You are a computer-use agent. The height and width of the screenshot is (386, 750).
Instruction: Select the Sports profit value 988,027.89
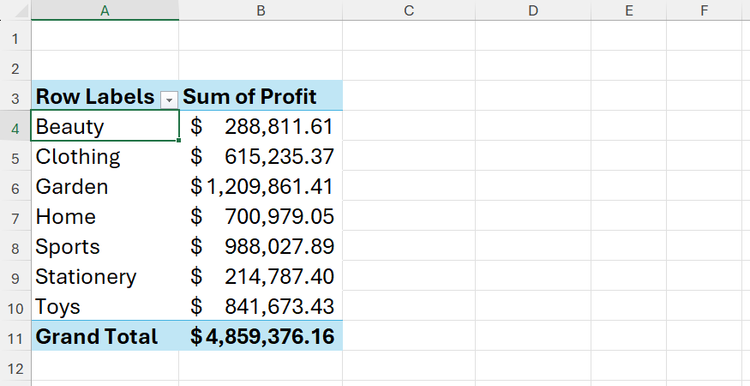261,246
